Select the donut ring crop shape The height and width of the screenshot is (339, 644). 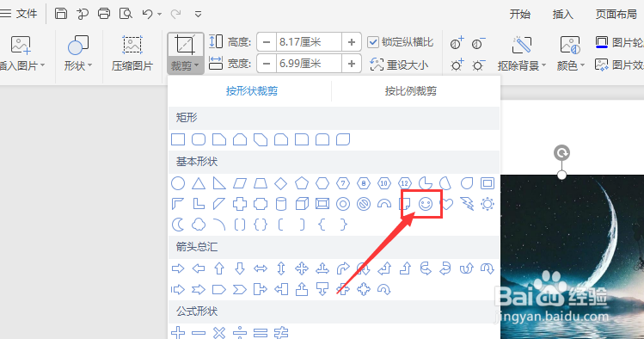pos(343,204)
